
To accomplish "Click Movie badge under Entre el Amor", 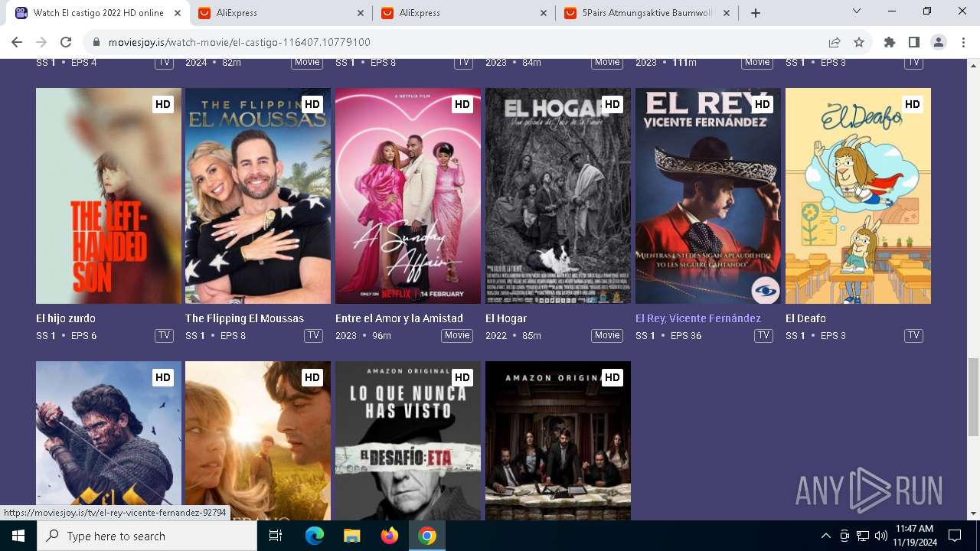I will point(457,336).
